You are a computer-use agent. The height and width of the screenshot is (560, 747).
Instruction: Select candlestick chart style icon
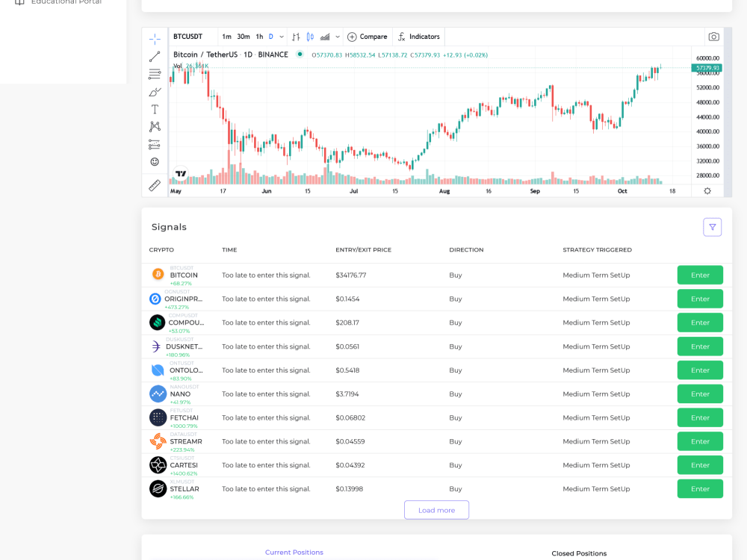(310, 37)
